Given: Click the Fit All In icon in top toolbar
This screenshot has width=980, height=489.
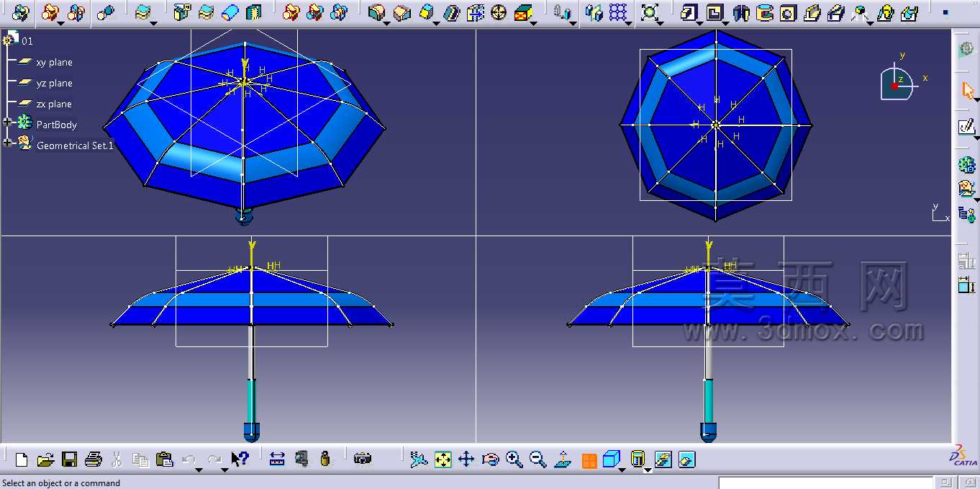Looking at the screenshot, I should click(650, 12).
